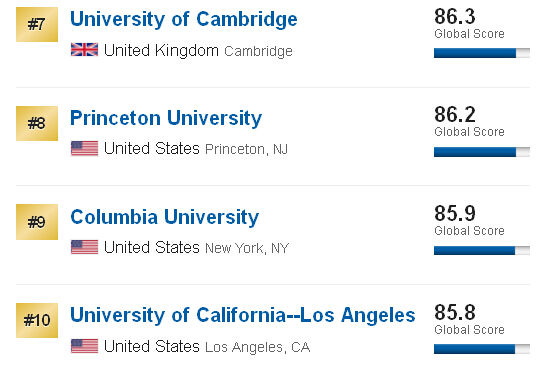This screenshot has height=378, width=538.
Task: Click the 86.3 Global Score number
Action: [455, 16]
